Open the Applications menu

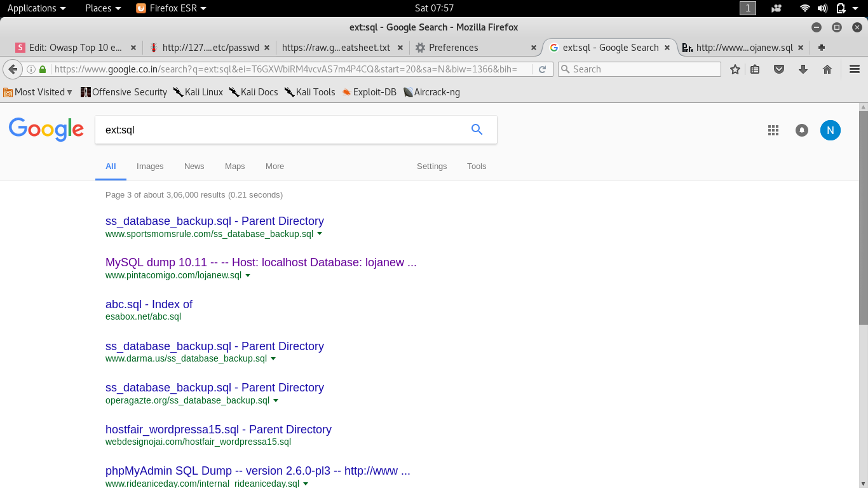point(36,8)
